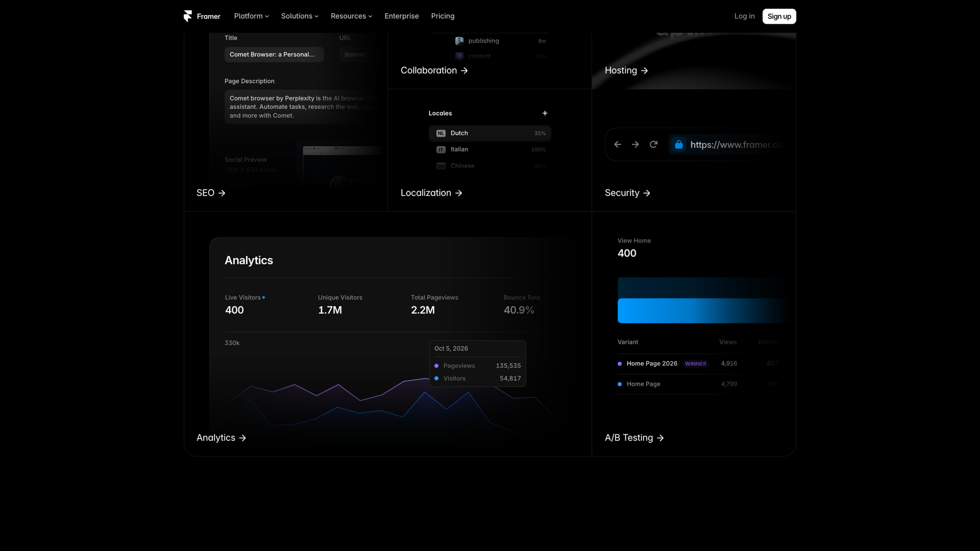Click the browser back arrow icon
The width and height of the screenshot is (980, 551).
[618, 144]
